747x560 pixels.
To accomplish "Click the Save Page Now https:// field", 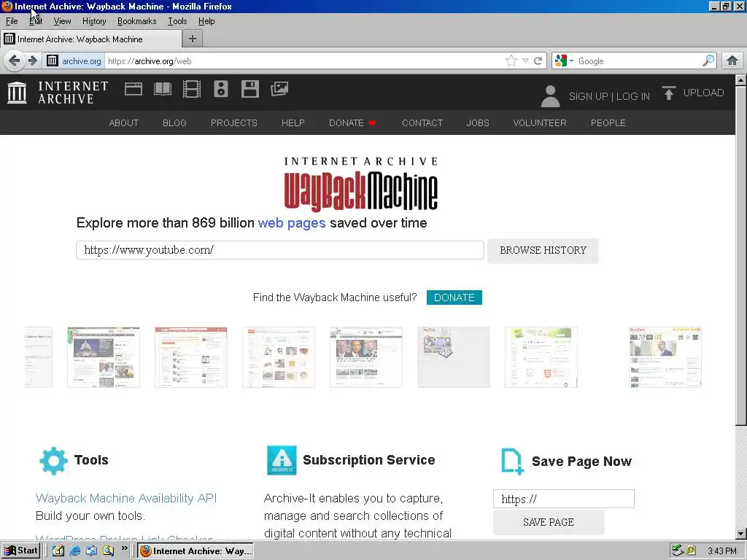I will point(564,499).
